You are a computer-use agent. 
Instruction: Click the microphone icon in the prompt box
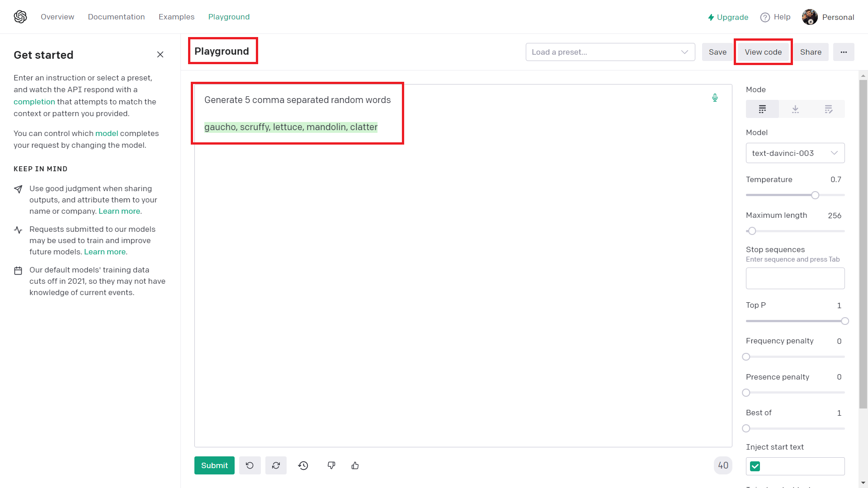point(715,98)
